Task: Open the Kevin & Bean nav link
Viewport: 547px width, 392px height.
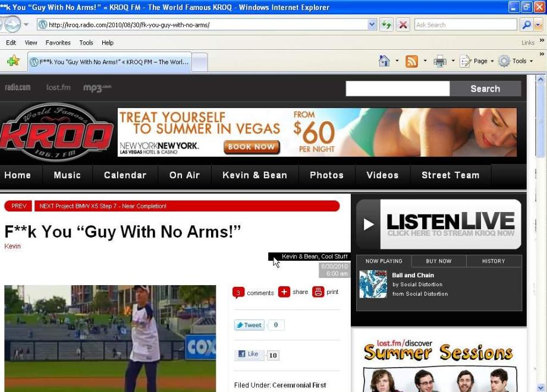Action: (254, 175)
